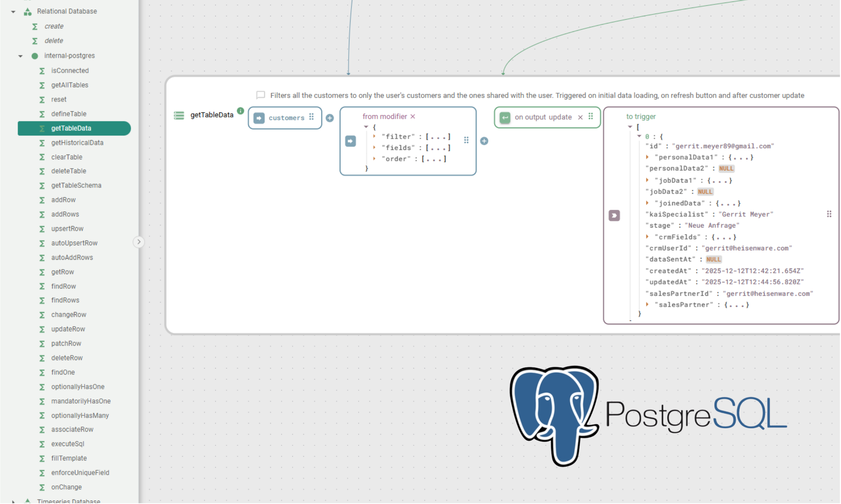The width and height of the screenshot is (841, 504).
Task: Grab the drag handle on the customers chip
Action: tap(312, 117)
